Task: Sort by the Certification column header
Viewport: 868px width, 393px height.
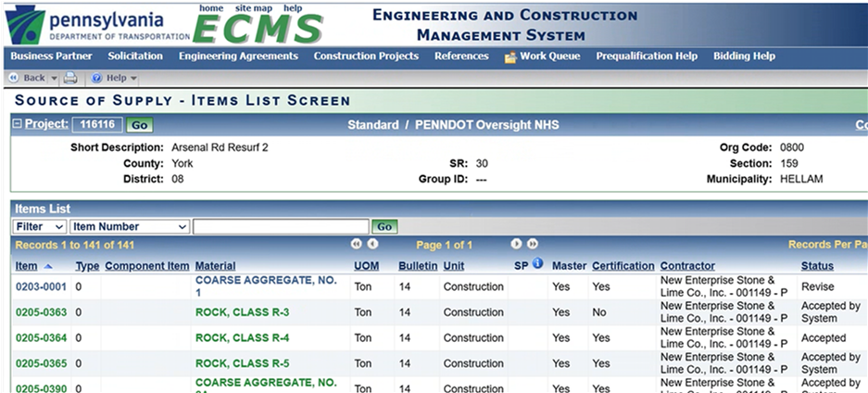Action: (x=623, y=266)
